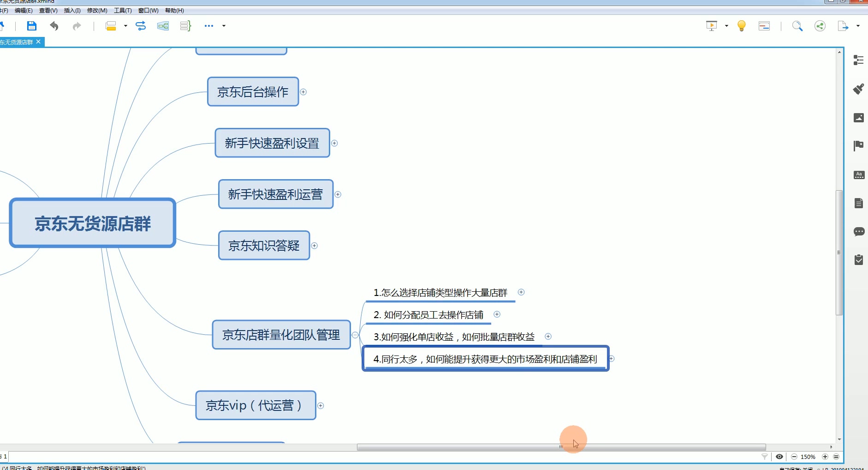Viewport: 868px width, 470px height.
Task: Expand 1.怎么选择店铺类型 subtopic
Action: click(521, 292)
